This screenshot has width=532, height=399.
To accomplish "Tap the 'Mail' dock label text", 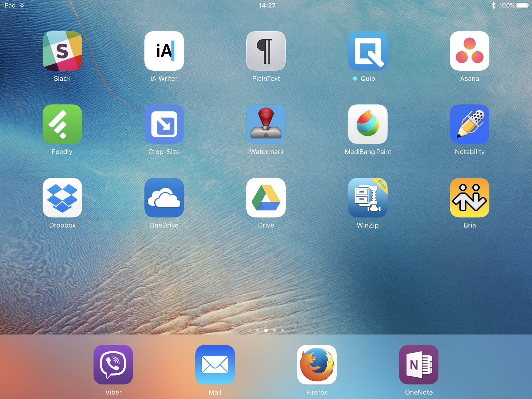I will point(215,392).
